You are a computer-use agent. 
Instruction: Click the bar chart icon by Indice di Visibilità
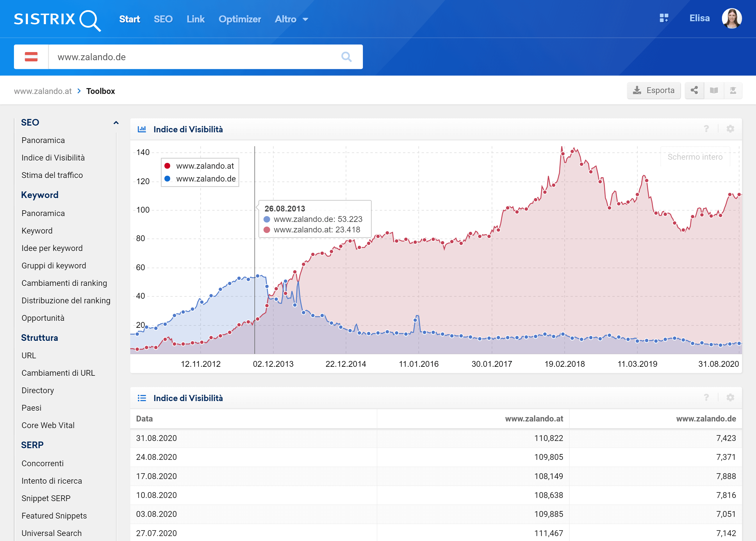pyautogui.click(x=142, y=129)
